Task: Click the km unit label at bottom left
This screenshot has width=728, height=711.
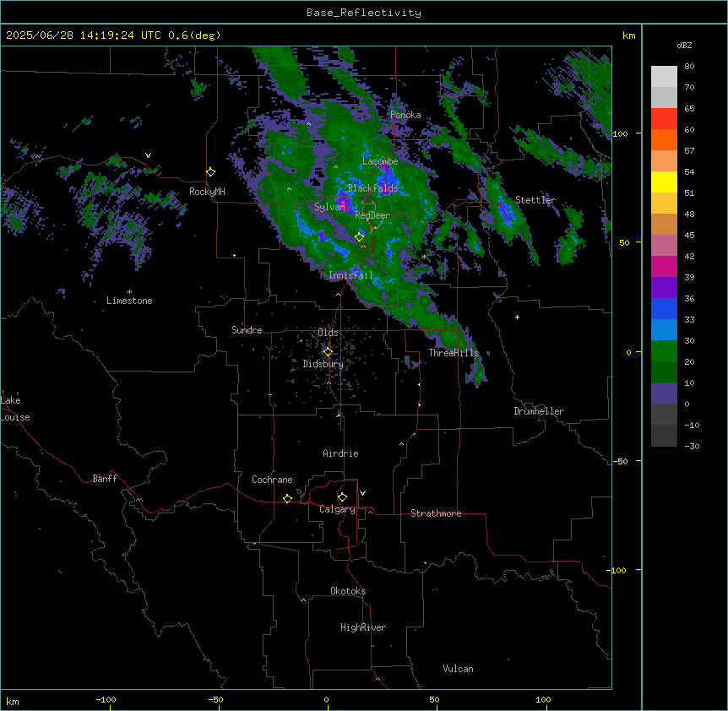Action: tap(13, 701)
